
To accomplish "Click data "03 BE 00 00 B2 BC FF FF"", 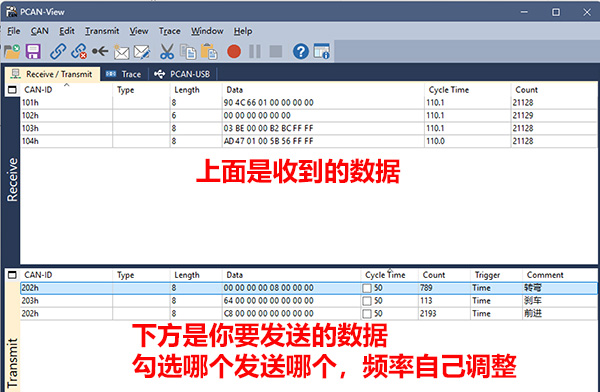I will (268, 128).
